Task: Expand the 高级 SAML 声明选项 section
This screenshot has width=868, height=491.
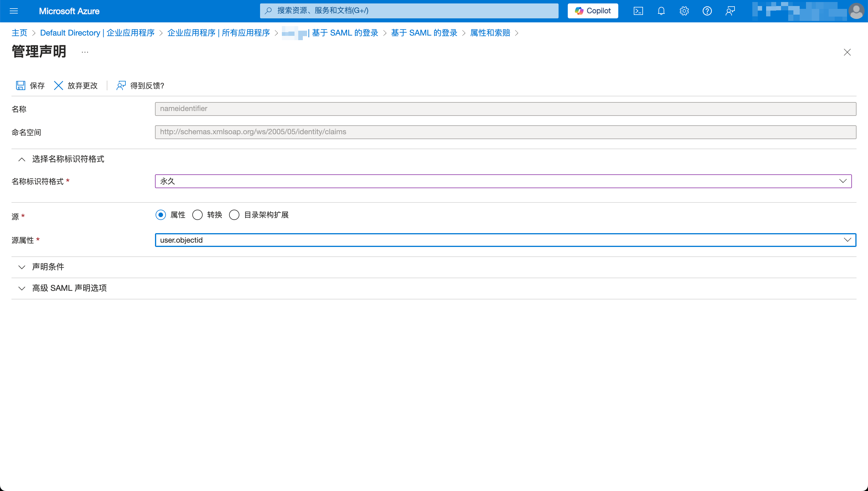Action: [x=69, y=288]
